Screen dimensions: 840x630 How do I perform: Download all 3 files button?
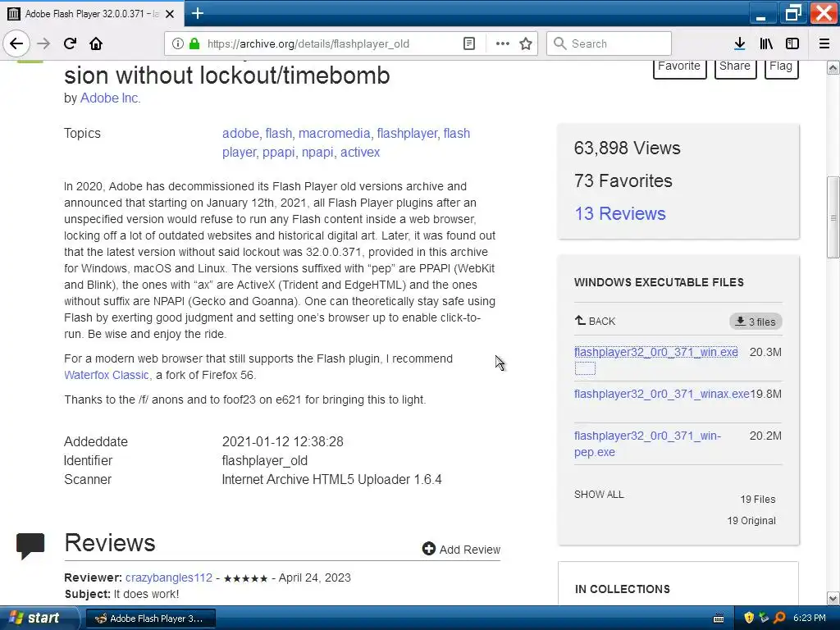click(x=756, y=322)
